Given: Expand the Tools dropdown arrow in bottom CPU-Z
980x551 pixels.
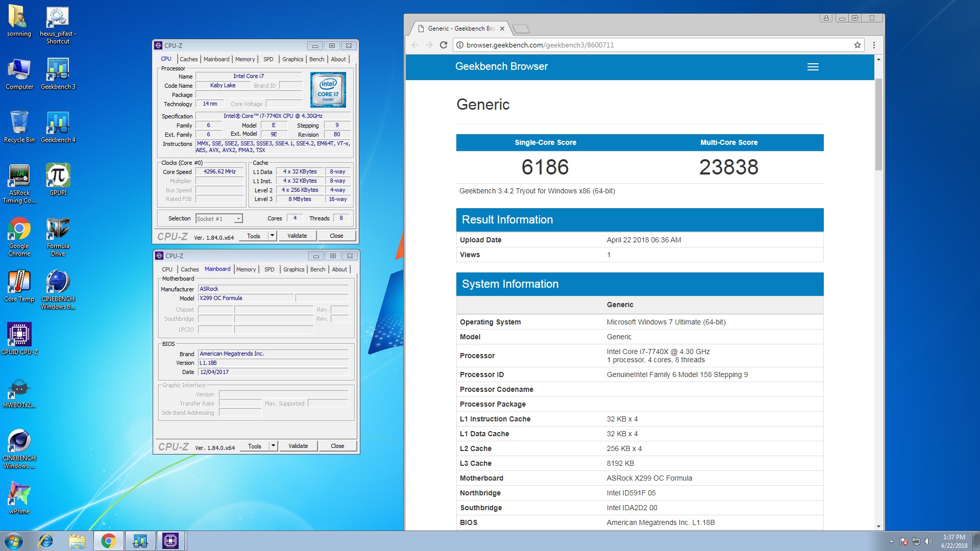Looking at the screenshot, I should tap(274, 446).
